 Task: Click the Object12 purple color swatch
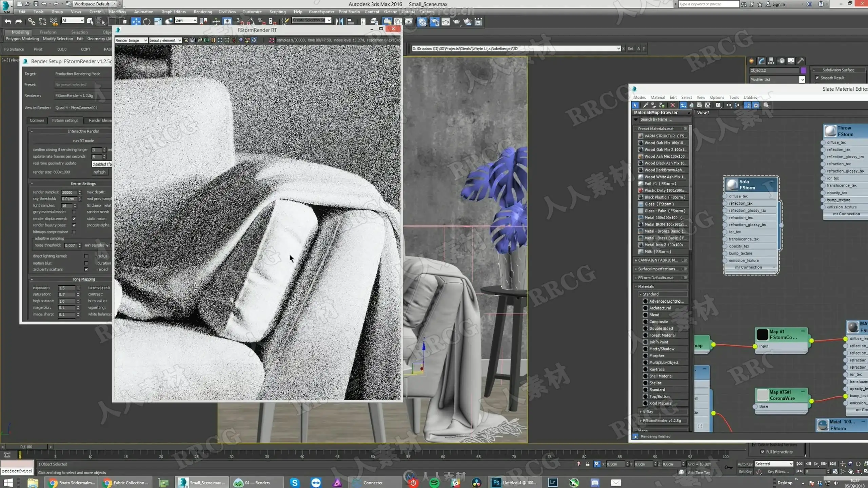[803, 70]
